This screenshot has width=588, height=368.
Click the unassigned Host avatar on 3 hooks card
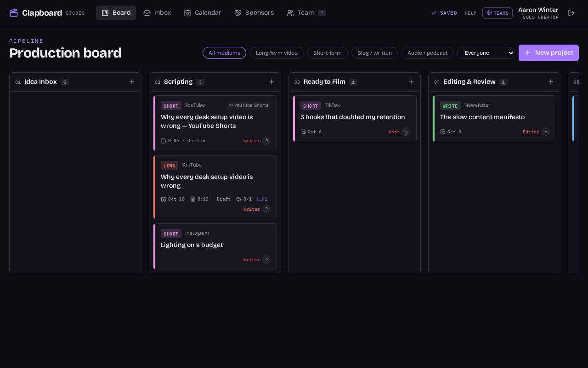[406, 132]
